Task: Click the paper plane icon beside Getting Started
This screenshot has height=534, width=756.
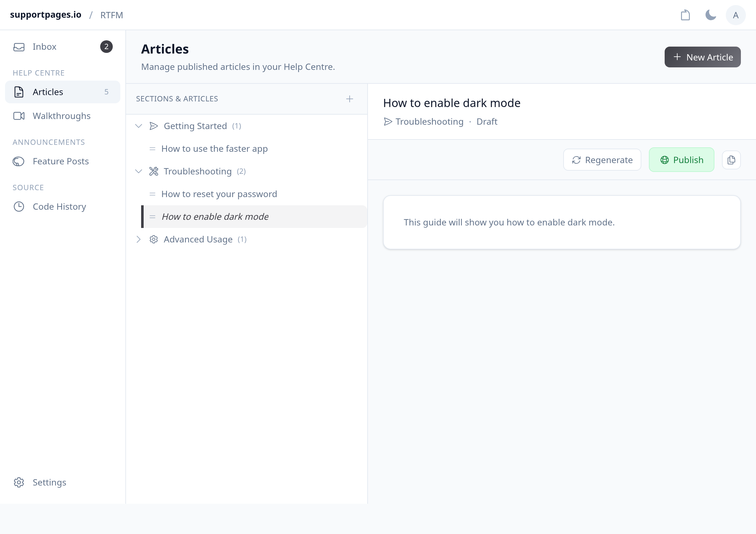Action: 154,126
